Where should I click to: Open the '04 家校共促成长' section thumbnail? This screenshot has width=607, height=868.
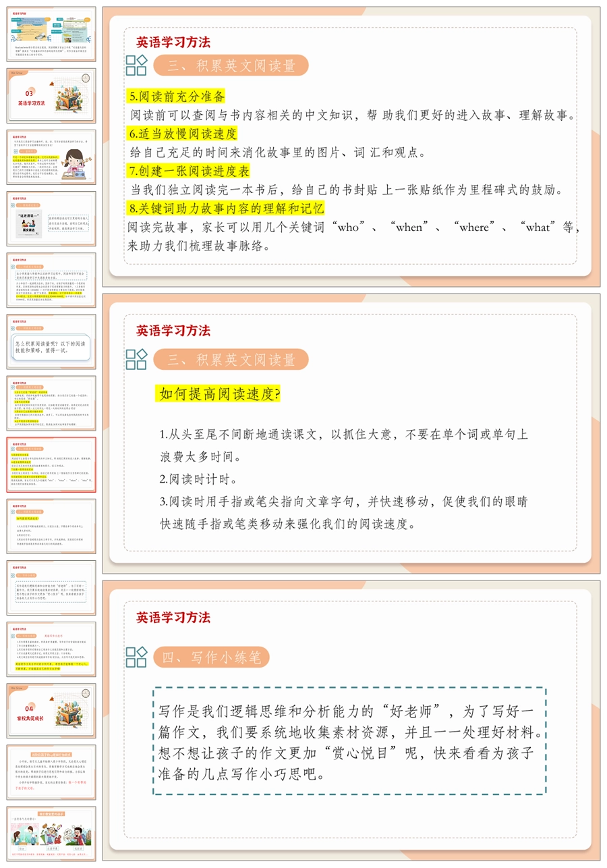(51, 710)
